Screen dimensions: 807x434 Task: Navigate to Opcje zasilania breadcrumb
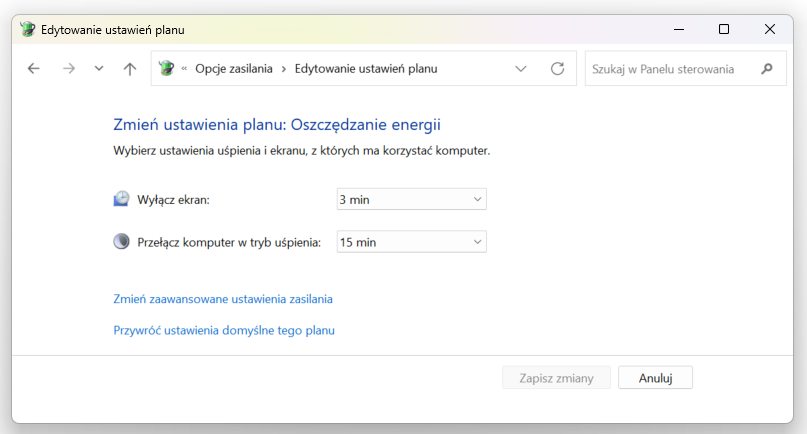[234, 68]
